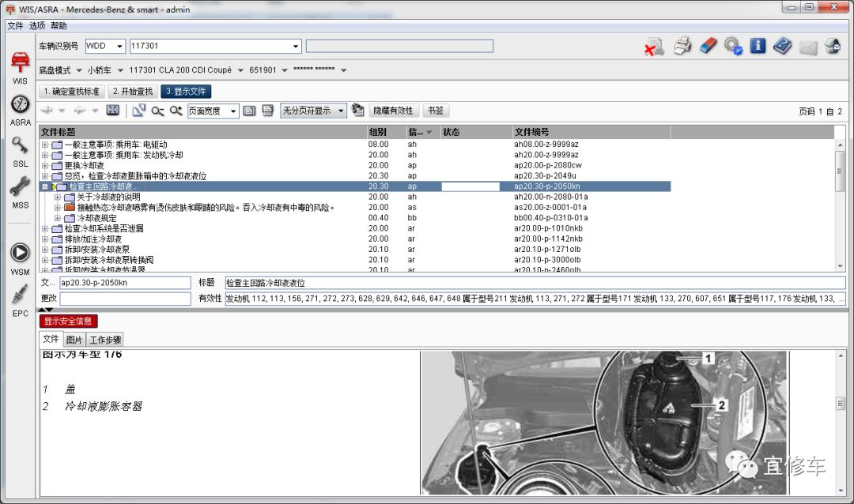Click the printer icon
Screen dimensions: 854x504
pyautogui.click(x=682, y=47)
